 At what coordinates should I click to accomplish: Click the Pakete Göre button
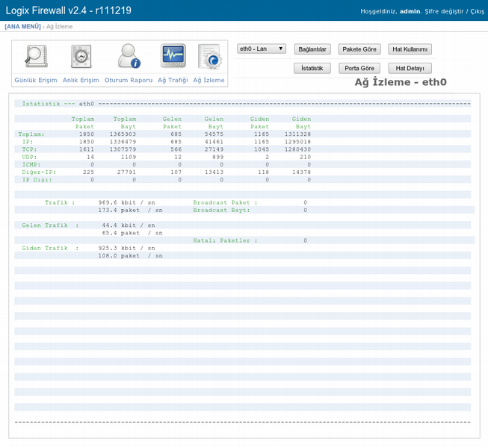click(359, 49)
